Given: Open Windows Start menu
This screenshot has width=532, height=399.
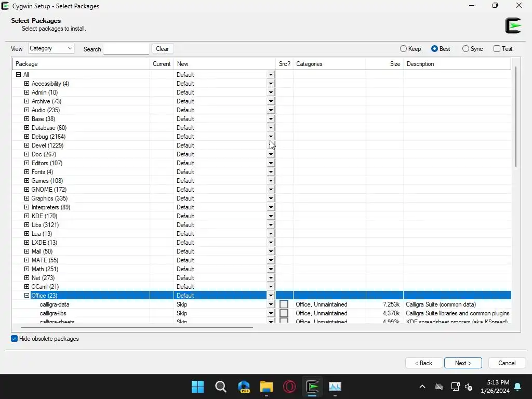Looking at the screenshot, I should (x=197, y=387).
